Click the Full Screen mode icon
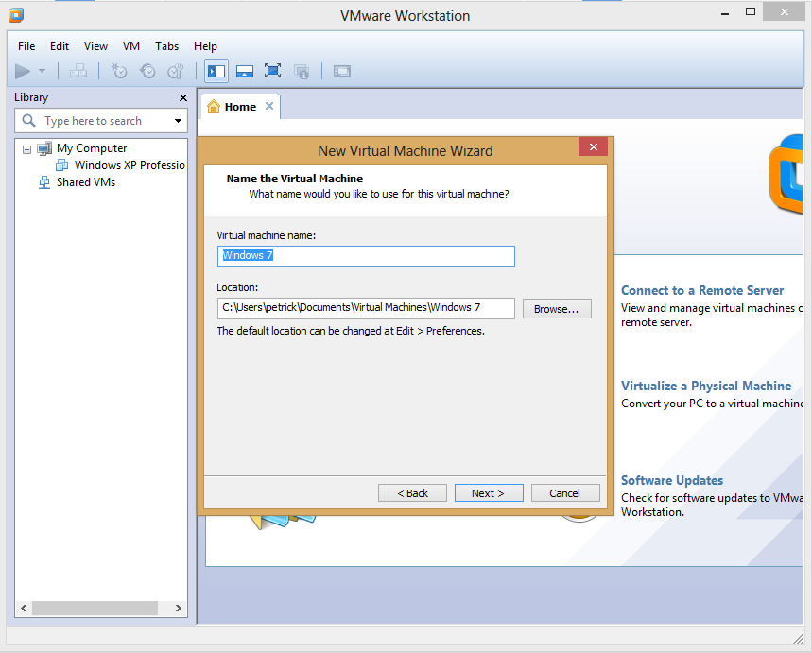 click(x=273, y=71)
